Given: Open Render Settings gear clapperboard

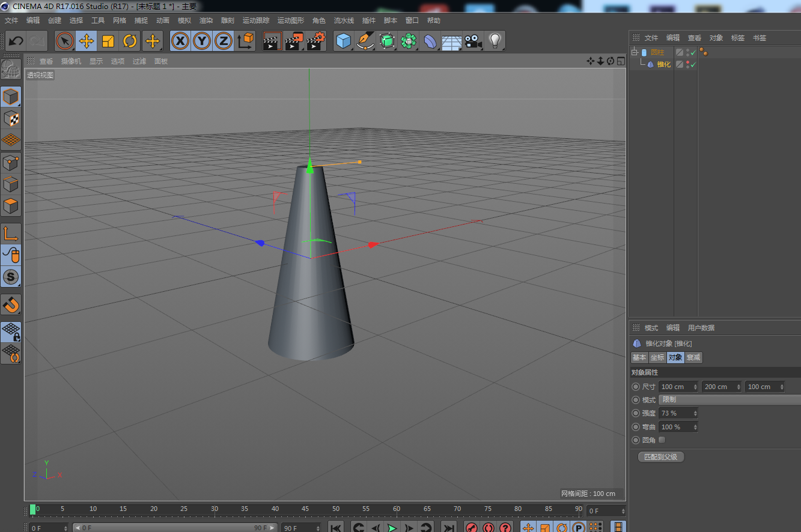Looking at the screenshot, I should (x=315, y=41).
